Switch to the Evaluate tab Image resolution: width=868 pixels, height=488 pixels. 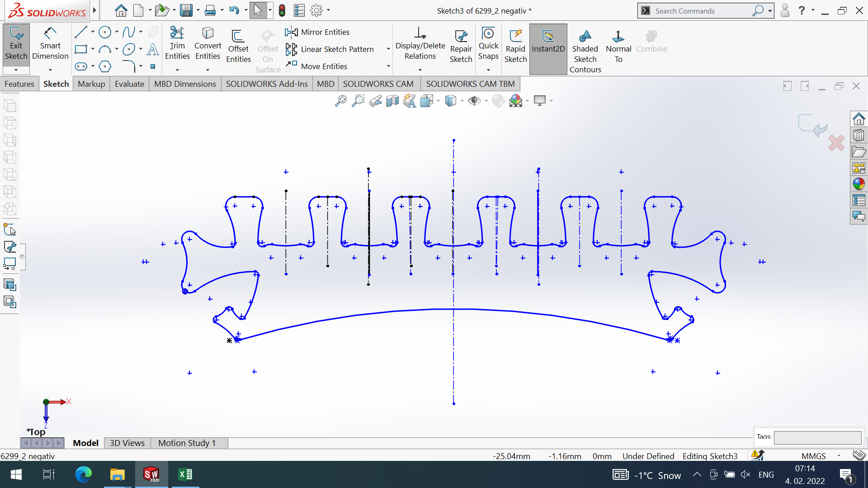(x=129, y=84)
